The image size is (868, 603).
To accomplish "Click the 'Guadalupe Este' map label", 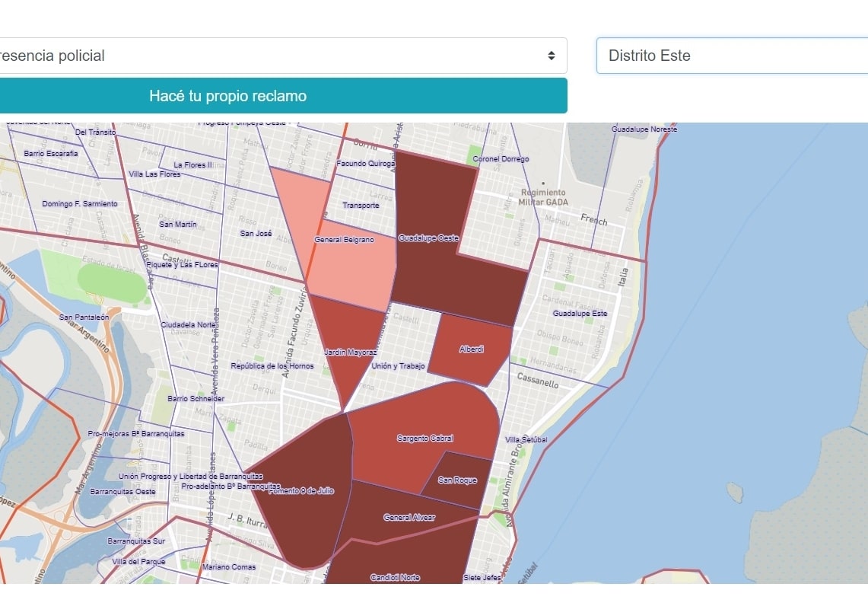I will tap(580, 313).
